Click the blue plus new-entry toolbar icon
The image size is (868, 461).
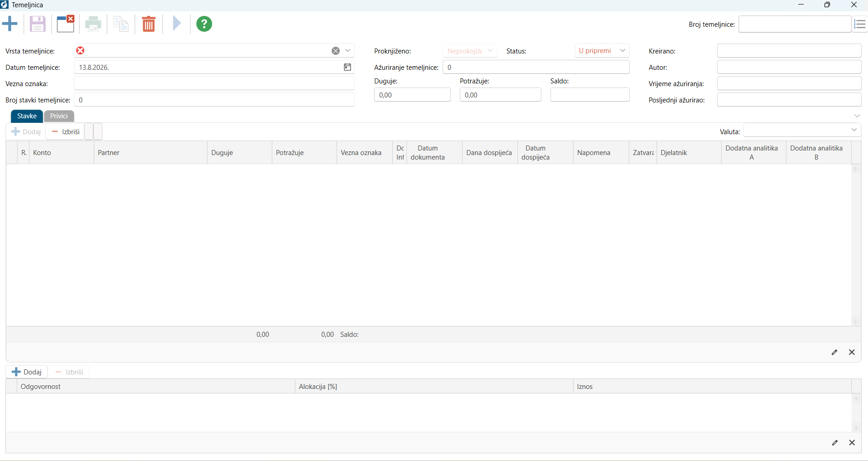[x=10, y=24]
